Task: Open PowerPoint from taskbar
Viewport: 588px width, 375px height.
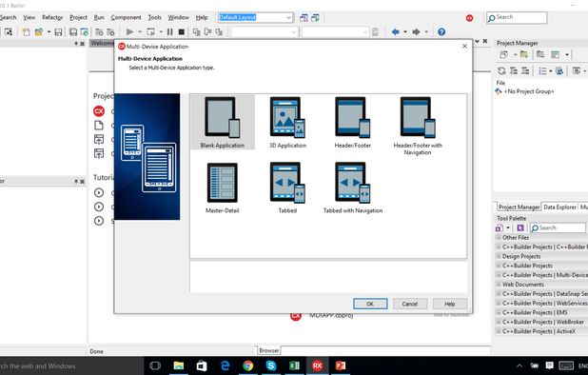Action: pos(341,365)
